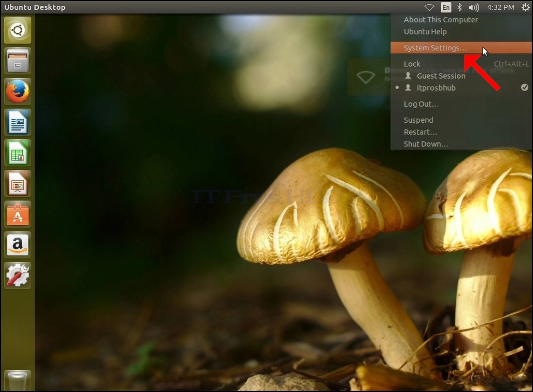533x392 pixels.
Task: Open the En keyboard layout indicator
Action: 446,7
